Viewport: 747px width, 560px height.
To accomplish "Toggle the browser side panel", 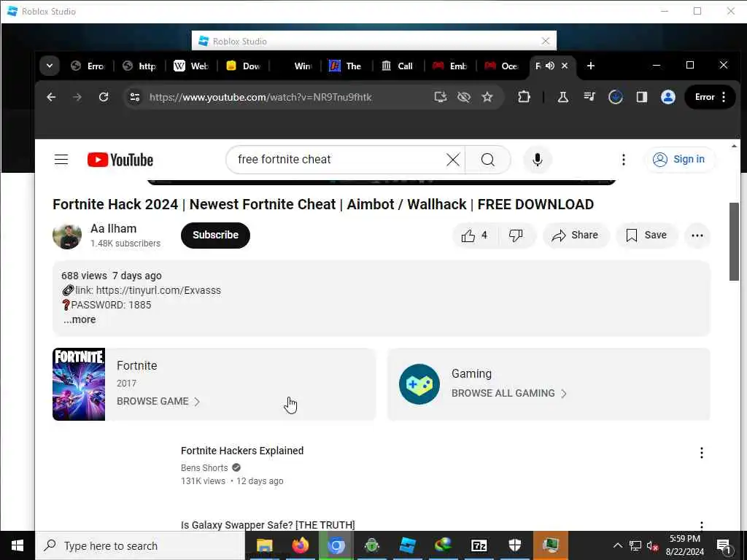I will click(x=642, y=97).
